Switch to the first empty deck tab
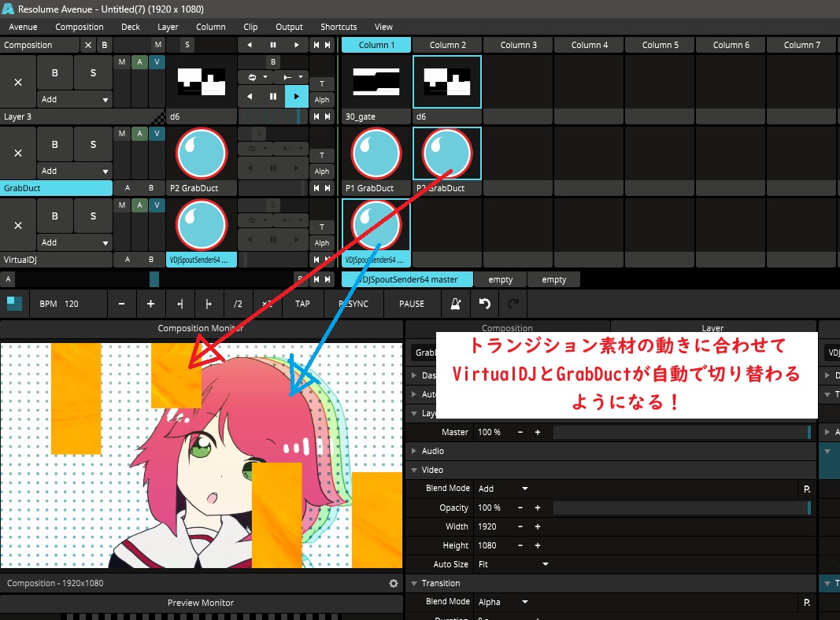Image resolution: width=840 pixels, height=620 pixels. point(501,279)
